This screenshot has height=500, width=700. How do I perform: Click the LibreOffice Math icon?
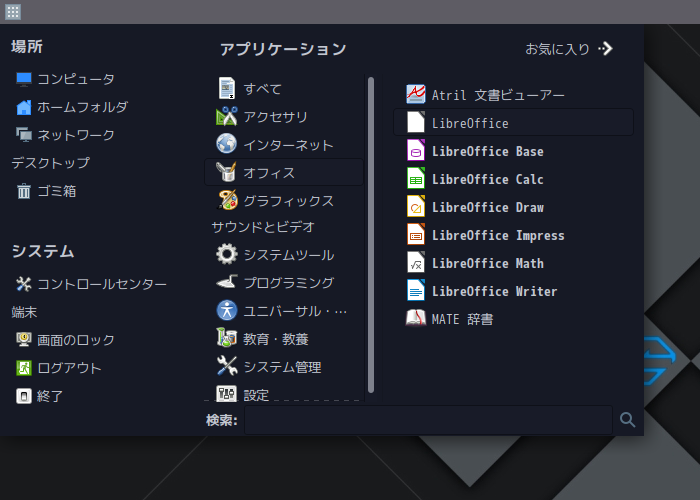coord(416,262)
